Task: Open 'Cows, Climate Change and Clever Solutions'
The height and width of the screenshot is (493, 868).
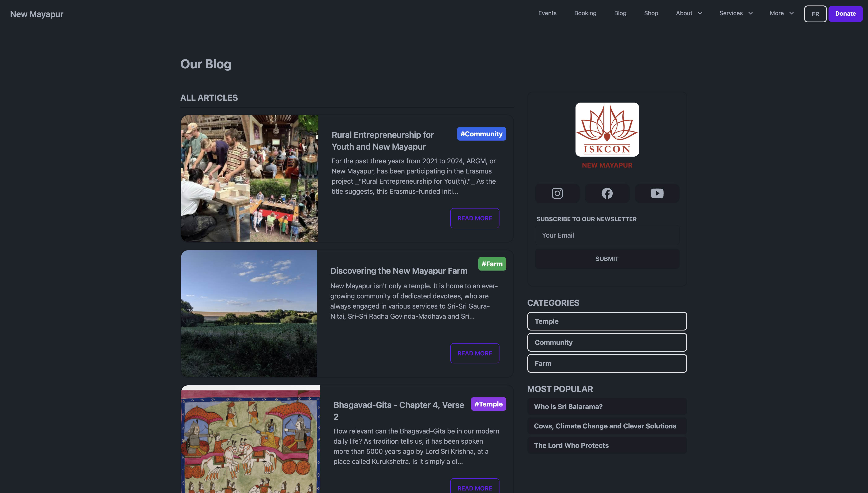Action: tap(607, 426)
